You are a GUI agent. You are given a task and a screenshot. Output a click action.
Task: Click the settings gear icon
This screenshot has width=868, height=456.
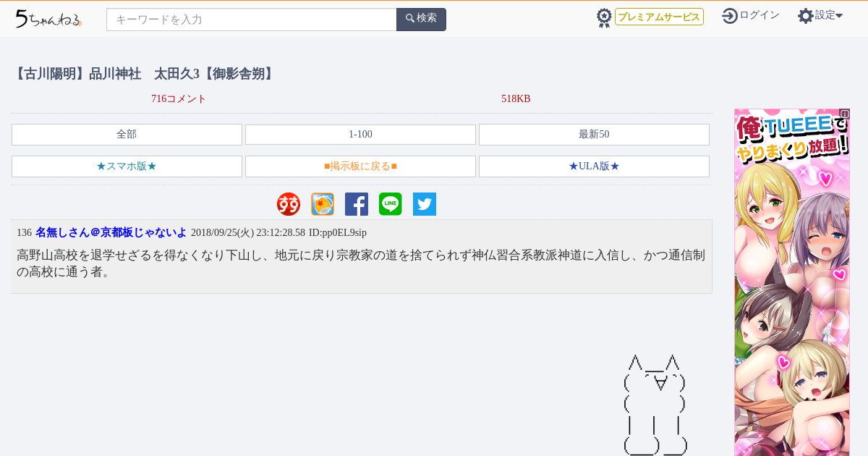tap(806, 16)
